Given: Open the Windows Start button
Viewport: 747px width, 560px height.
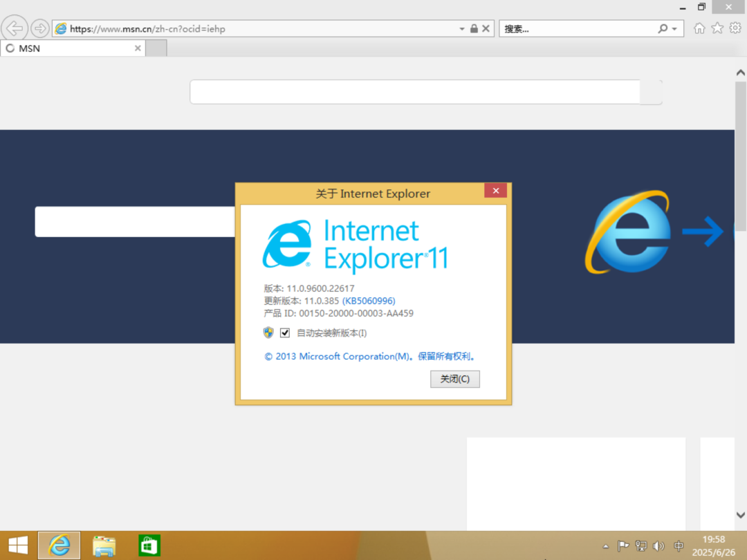Looking at the screenshot, I should click(x=18, y=545).
